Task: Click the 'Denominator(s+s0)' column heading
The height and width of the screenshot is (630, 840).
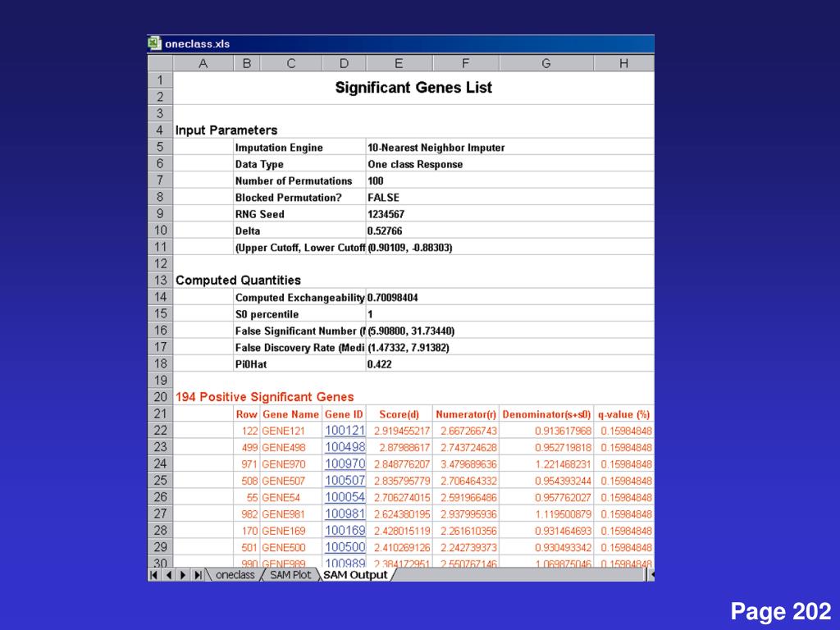Action: point(546,414)
